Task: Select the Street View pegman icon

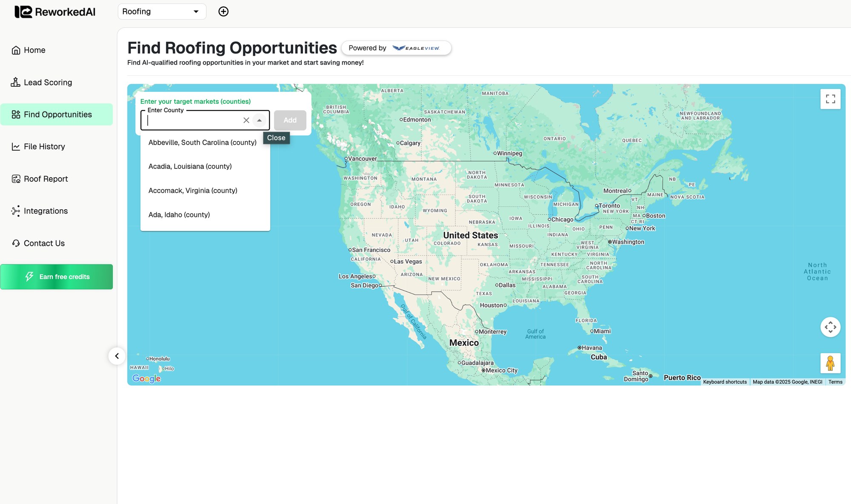Action: tap(830, 363)
